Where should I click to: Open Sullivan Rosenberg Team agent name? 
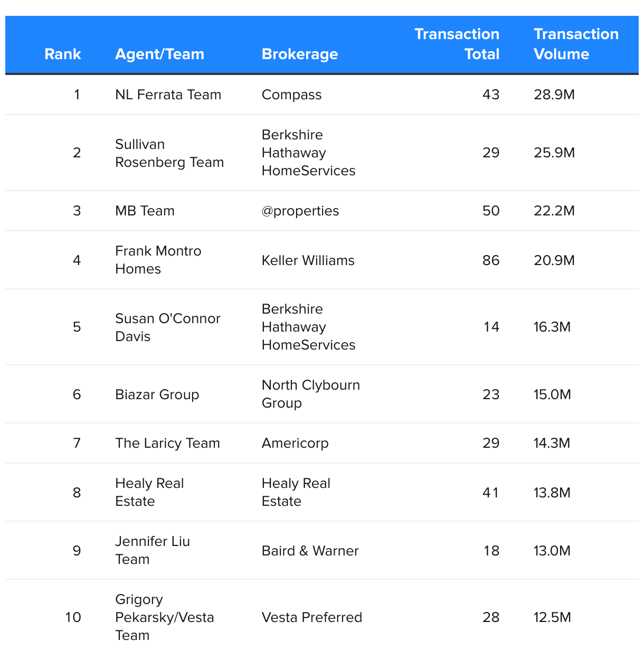tap(169, 153)
